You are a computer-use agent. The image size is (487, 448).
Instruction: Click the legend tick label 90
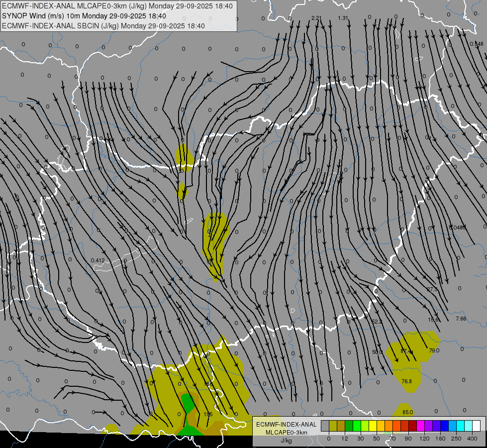(x=408, y=439)
